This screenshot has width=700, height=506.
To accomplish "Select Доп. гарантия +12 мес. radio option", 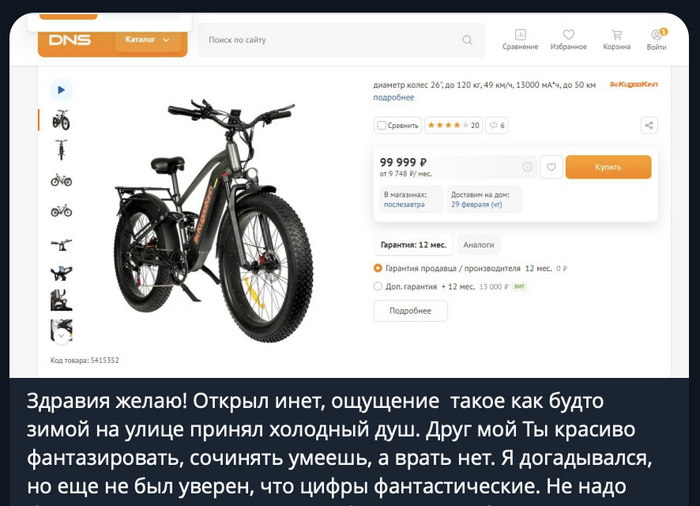I will pos(378,286).
